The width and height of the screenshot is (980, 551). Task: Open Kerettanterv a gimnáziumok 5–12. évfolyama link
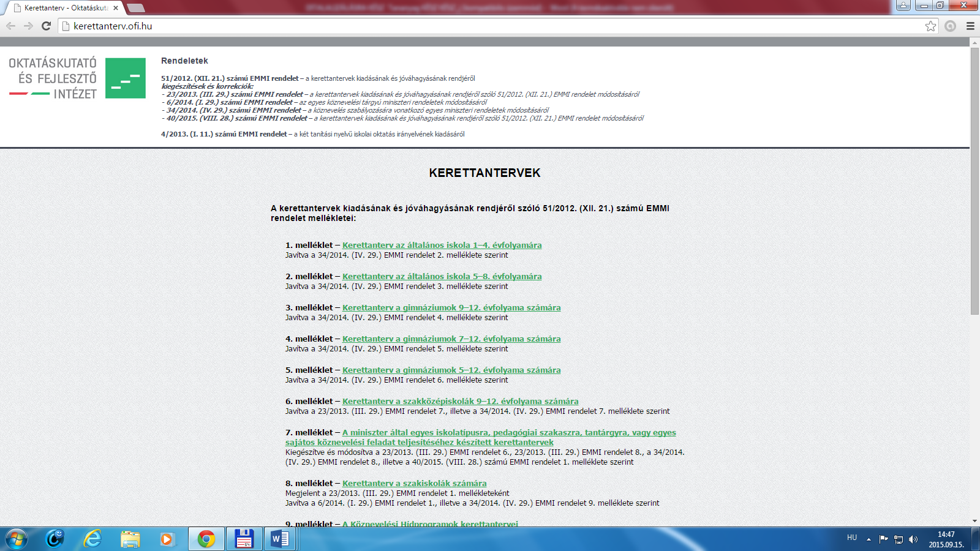click(451, 370)
